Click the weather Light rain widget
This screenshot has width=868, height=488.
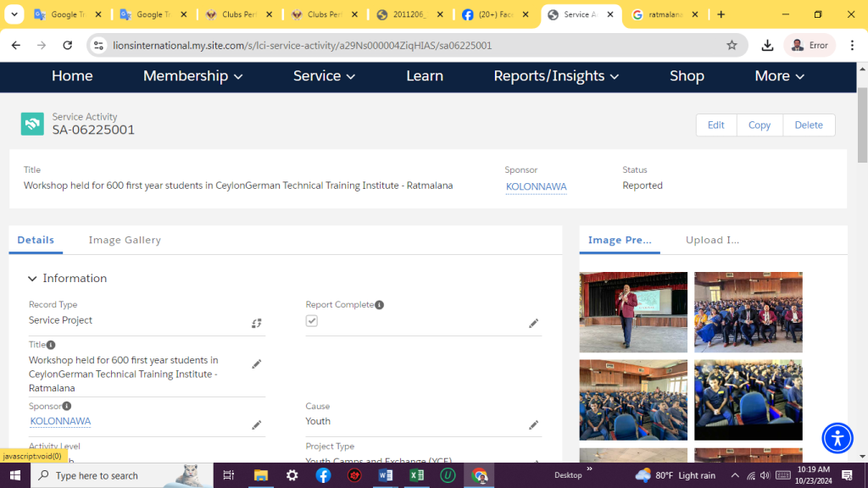pos(676,475)
